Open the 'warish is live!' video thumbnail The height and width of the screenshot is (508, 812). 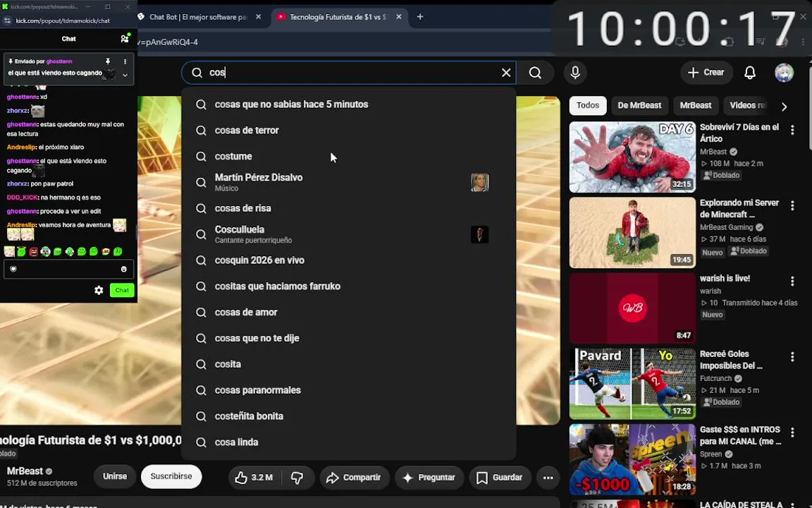(x=632, y=308)
